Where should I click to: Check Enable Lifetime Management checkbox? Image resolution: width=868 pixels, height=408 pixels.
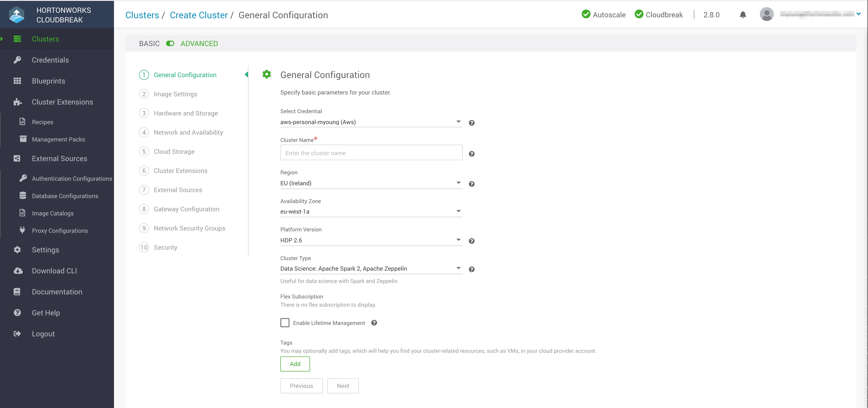coord(285,323)
